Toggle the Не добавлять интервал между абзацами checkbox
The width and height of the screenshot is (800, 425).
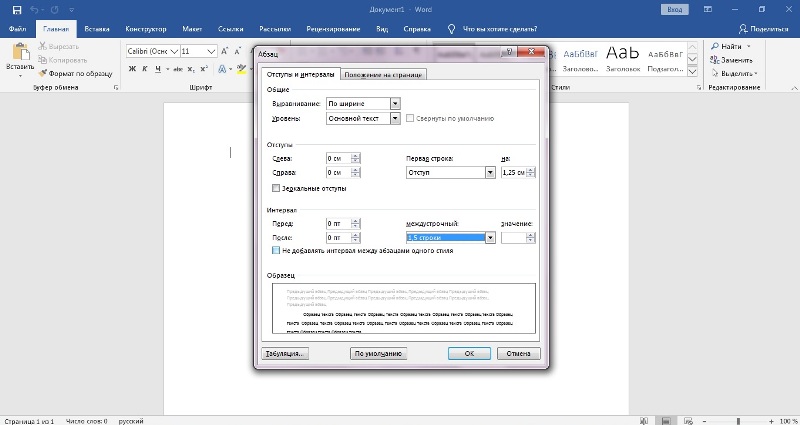click(276, 251)
